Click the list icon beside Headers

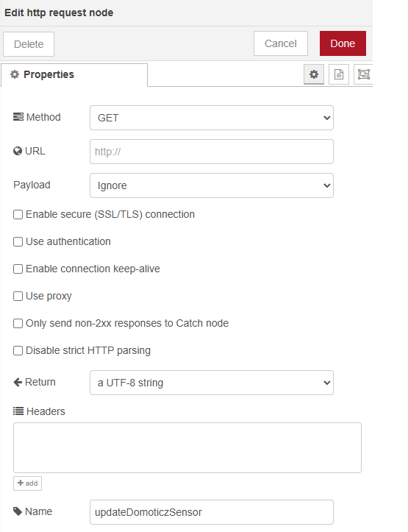pos(18,411)
